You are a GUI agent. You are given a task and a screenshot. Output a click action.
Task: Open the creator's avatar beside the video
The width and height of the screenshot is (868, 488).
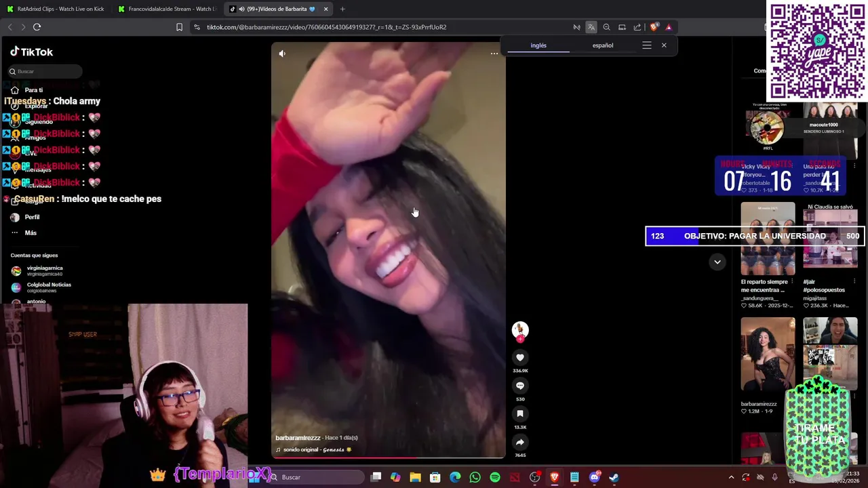click(520, 330)
